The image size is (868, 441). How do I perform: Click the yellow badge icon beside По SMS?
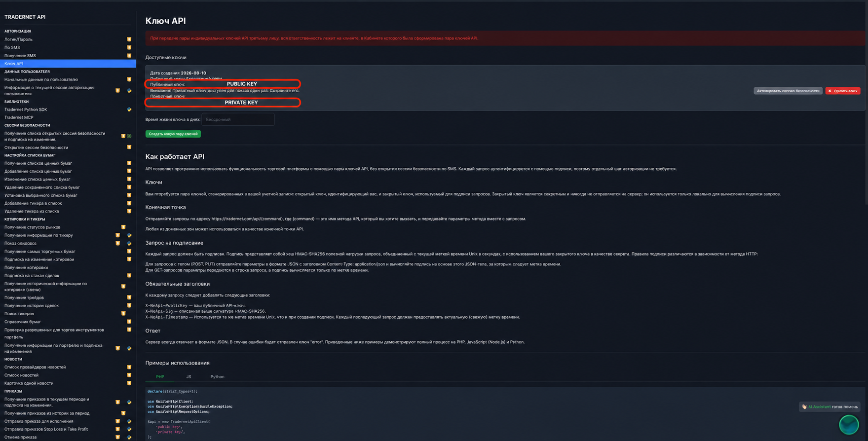pyautogui.click(x=129, y=47)
